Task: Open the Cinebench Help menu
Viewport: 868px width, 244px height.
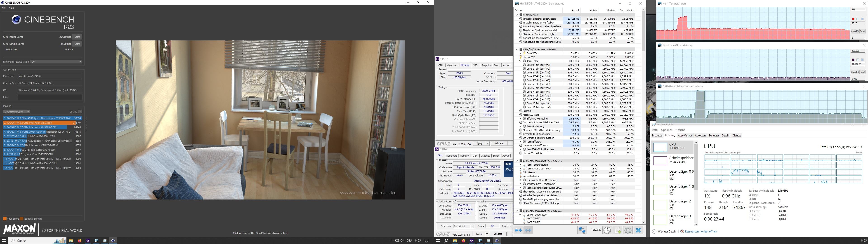Action: click(11, 7)
